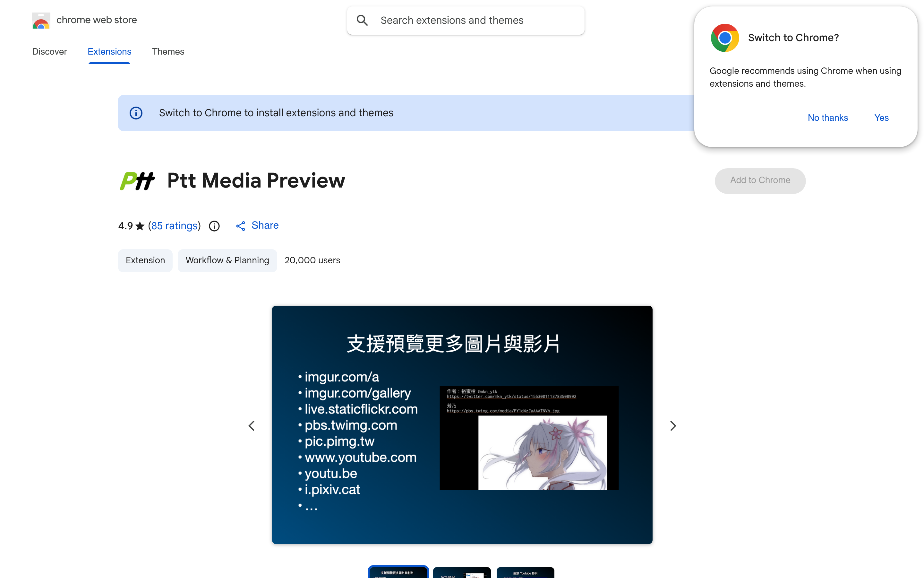Open the Extensions tab
The image size is (924, 578).
point(110,52)
